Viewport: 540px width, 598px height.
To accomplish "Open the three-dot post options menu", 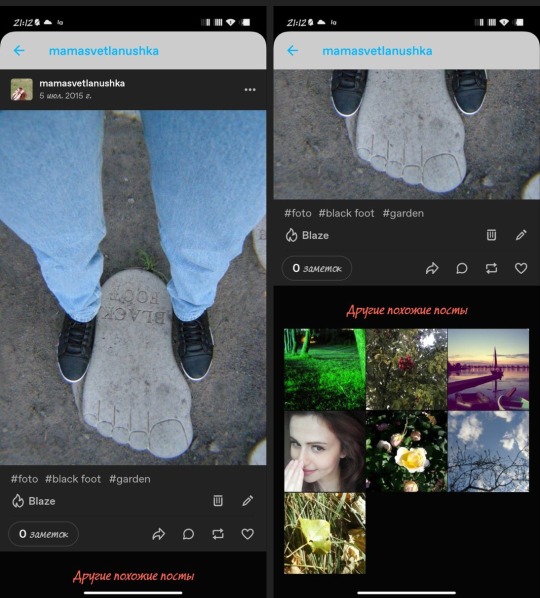I will tap(250, 90).
